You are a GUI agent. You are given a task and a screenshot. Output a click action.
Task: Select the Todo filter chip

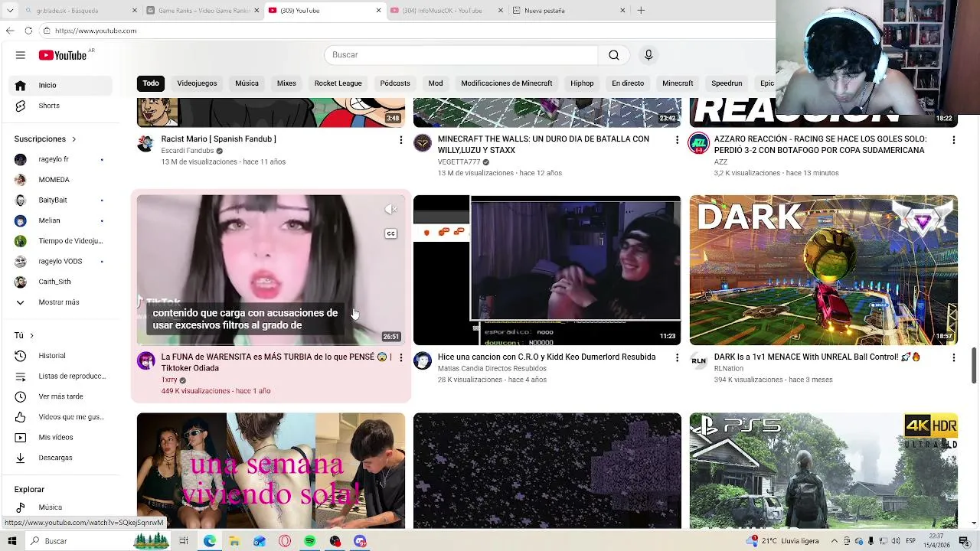click(x=151, y=83)
